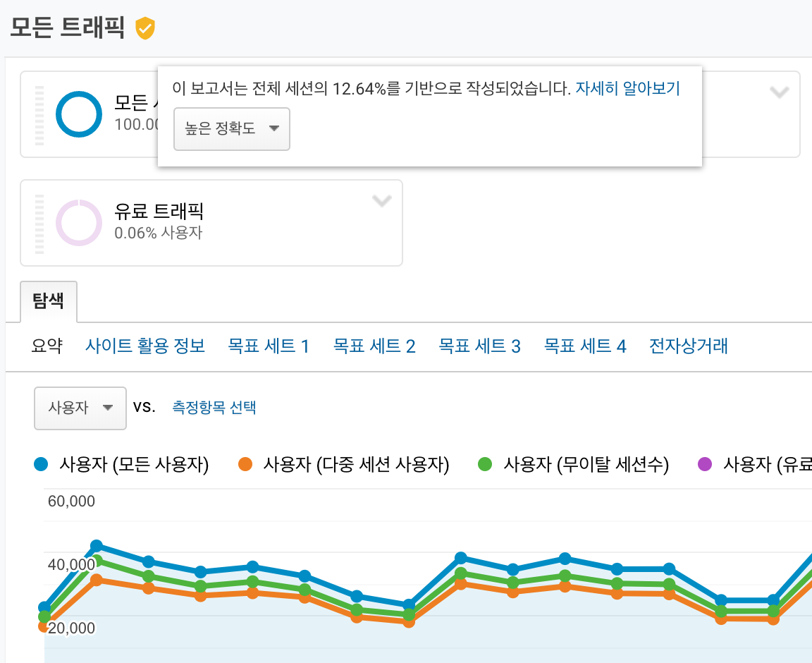Screen dimensions: 812x663
Task: Open 자세히 알아보기 link
Action: (x=627, y=87)
